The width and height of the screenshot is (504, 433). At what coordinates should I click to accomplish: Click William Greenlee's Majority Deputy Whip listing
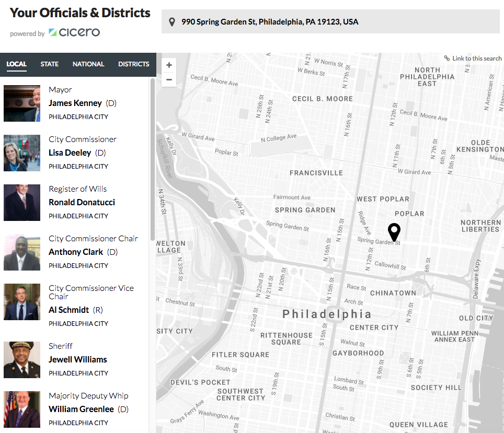tap(82, 409)
